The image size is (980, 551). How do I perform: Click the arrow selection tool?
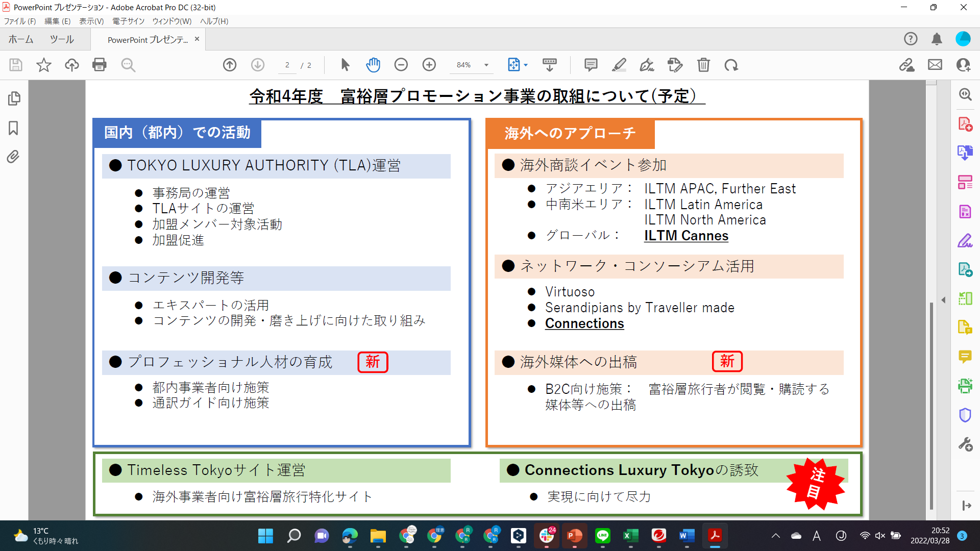[345, 65]
